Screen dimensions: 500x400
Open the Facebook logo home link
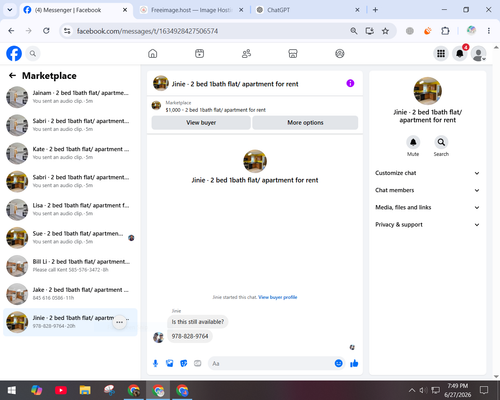pyautogui.click(x=14, y=53)
